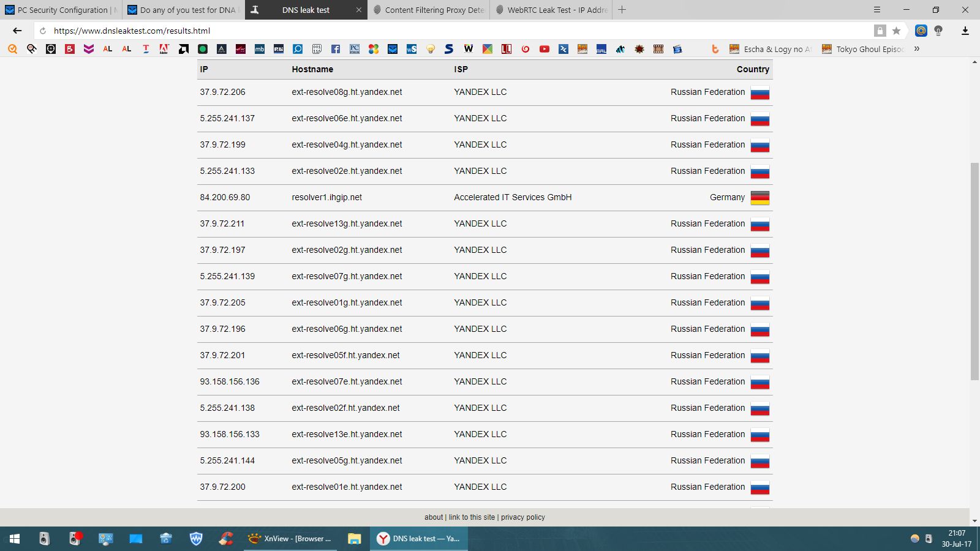Select IP address 37.9.72.206
This screenshot has width=980, height=551.
tap(222, 92)
